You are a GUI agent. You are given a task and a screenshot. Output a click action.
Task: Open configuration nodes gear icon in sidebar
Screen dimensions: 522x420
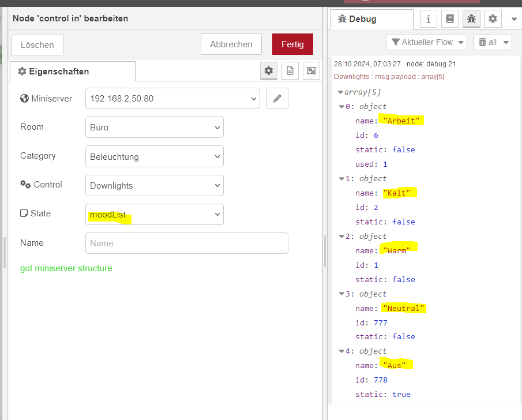coord(493,19)
